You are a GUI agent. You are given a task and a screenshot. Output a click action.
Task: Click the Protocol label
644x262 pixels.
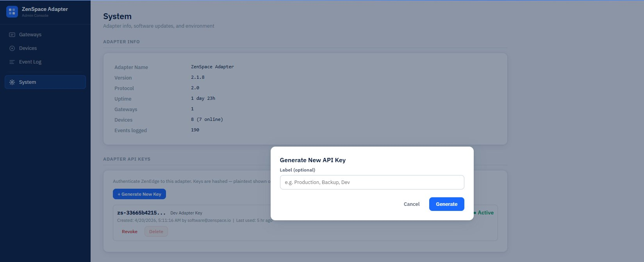[124, 88]
